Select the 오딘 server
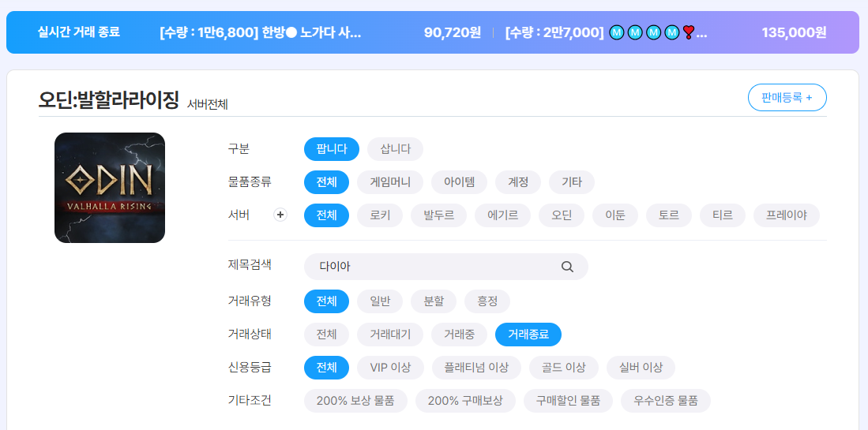This screenshot has width=868, height=430. point(562,215)
